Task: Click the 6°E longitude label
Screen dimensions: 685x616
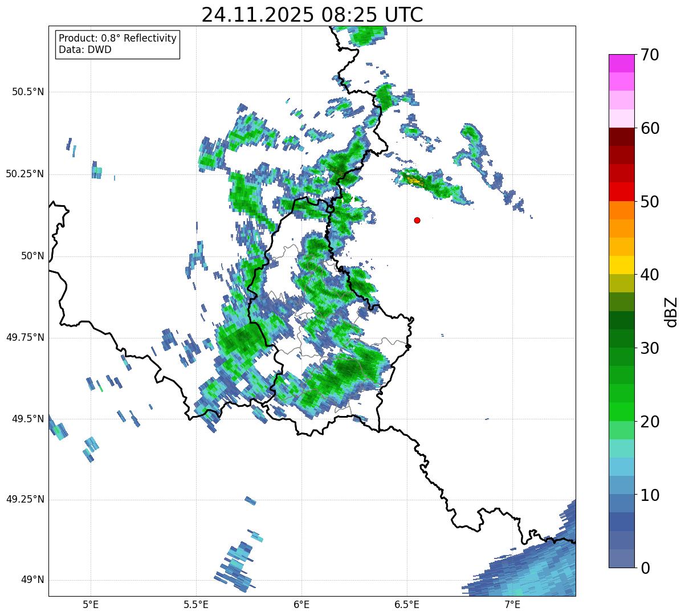Action: click(x=301, y=605)
